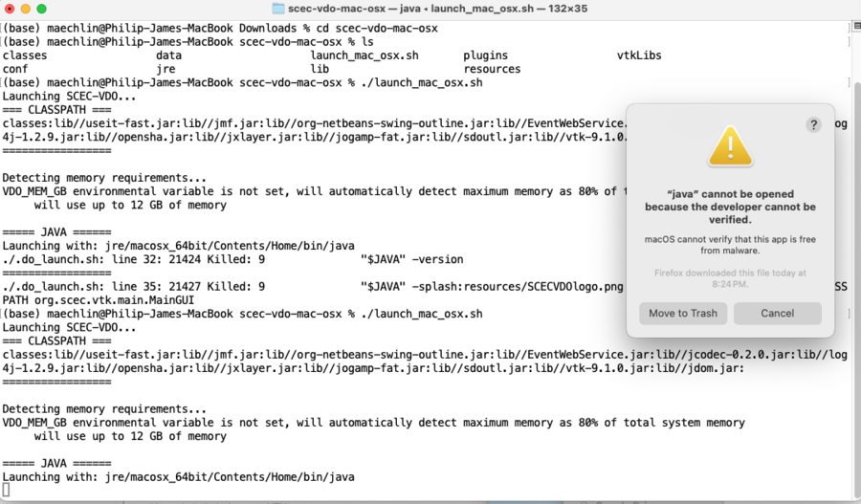Screen dimensions: 861x504
Task: Open help with the question mark button
Action: 813,124
